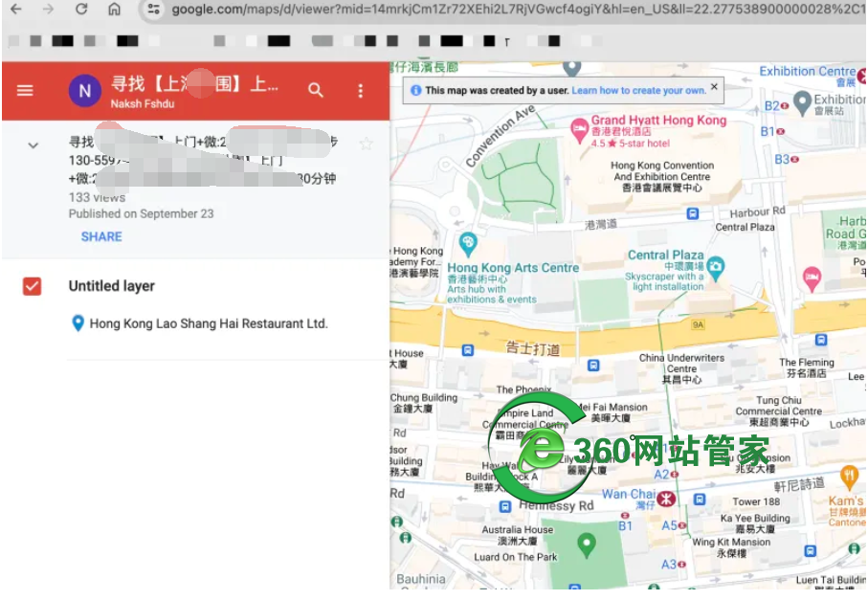This screenshot has height=600, width=868.
Task: Open 'Learn how to create your own' link
Action: coord(639,90)
